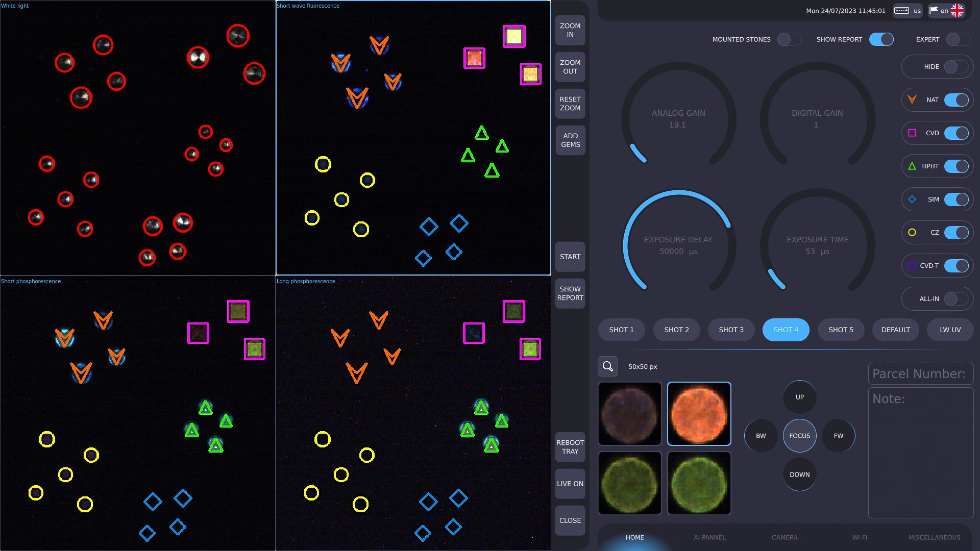Viewport: 980px width, 551px height.
Task: Select the bright orange stone thumbnail
Action: point(699,414)
